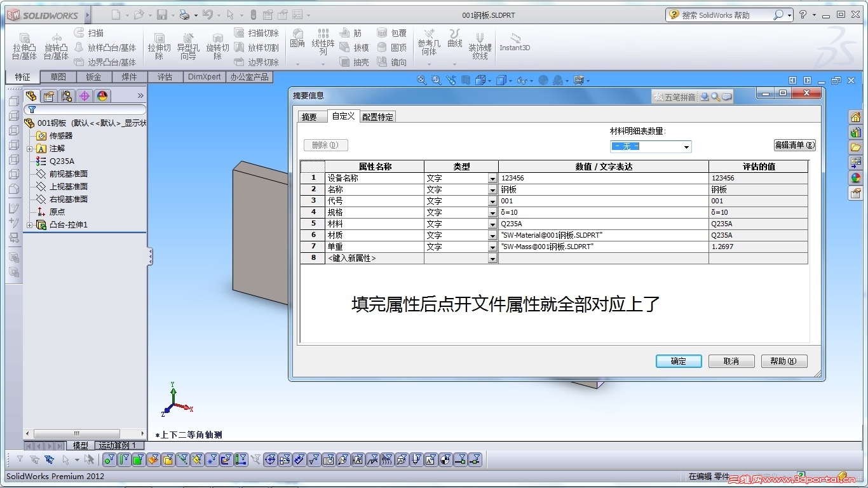Open the 配置特定 tab in the dialog
This screenshot has width=868, height=488.
[378, 117]
